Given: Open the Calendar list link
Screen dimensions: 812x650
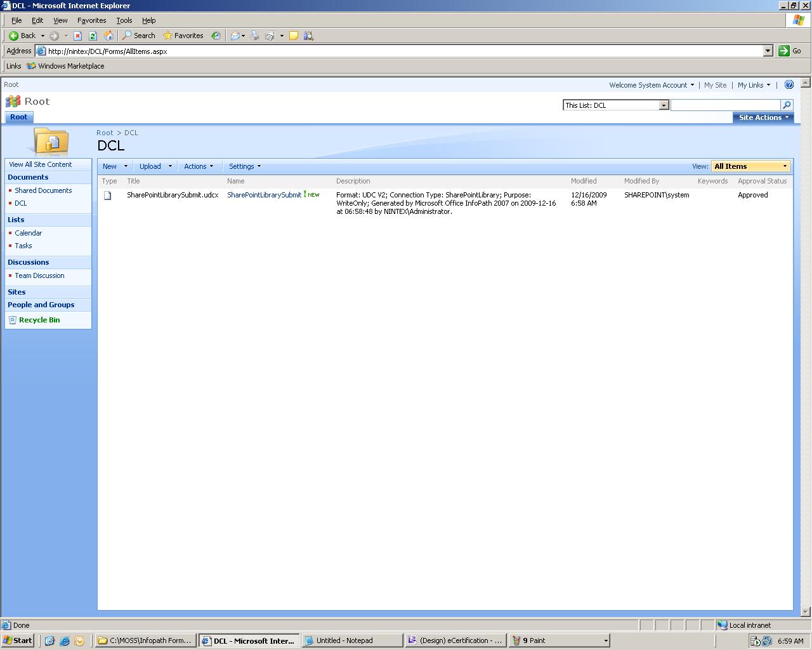Looking at the screenshot, I should point(29,233).
